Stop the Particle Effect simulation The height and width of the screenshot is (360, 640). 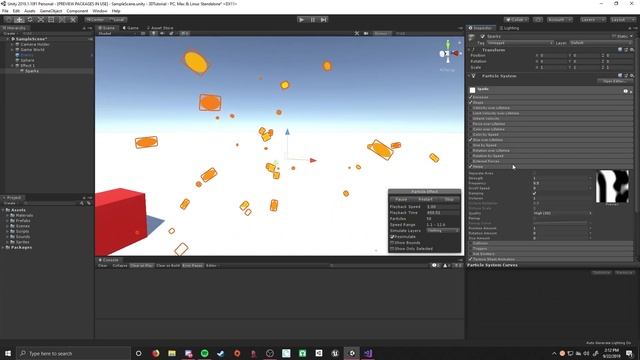coord(449,199)
